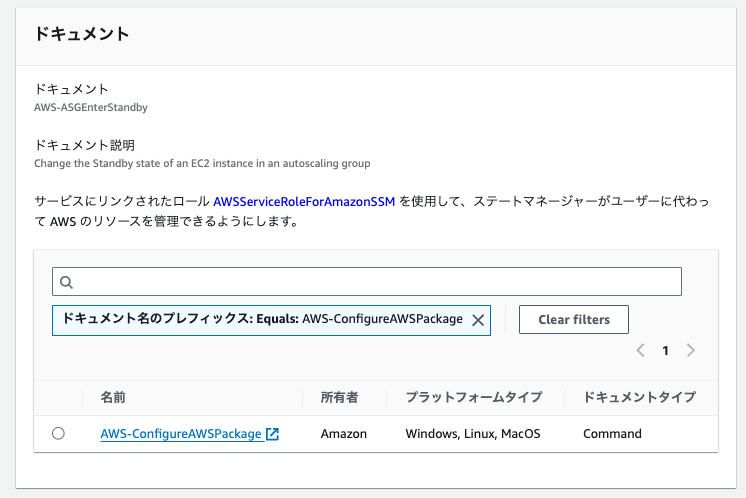
Task: Click the Command document type cell
Action: (x=612, y=434)
